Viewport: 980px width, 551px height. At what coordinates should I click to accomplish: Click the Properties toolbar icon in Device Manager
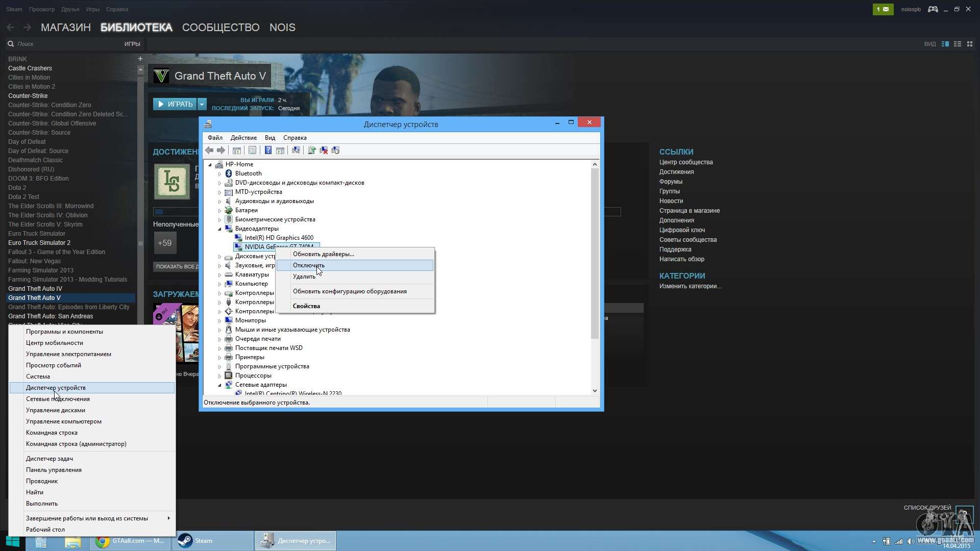pyautogui.click(x=252, y=151)
